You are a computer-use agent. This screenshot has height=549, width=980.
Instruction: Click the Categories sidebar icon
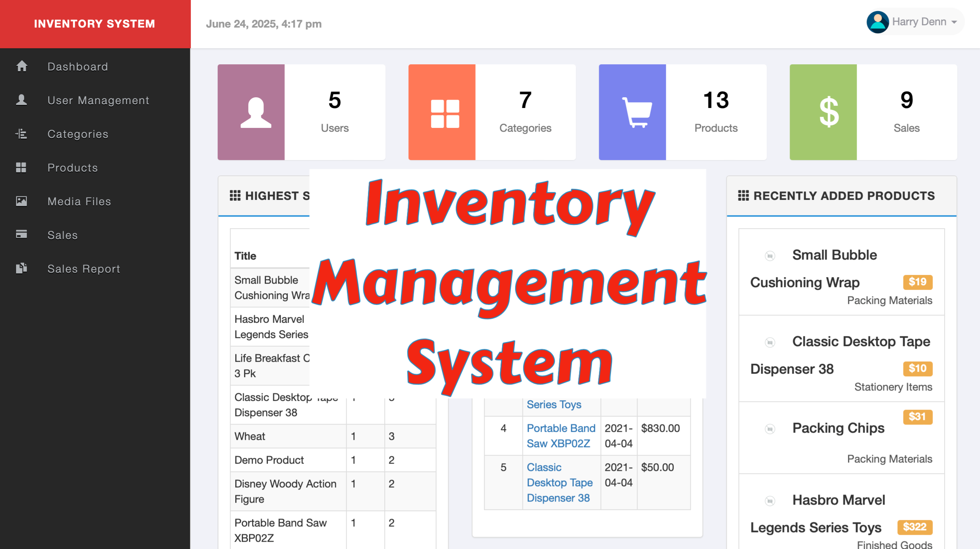(21, 134)
